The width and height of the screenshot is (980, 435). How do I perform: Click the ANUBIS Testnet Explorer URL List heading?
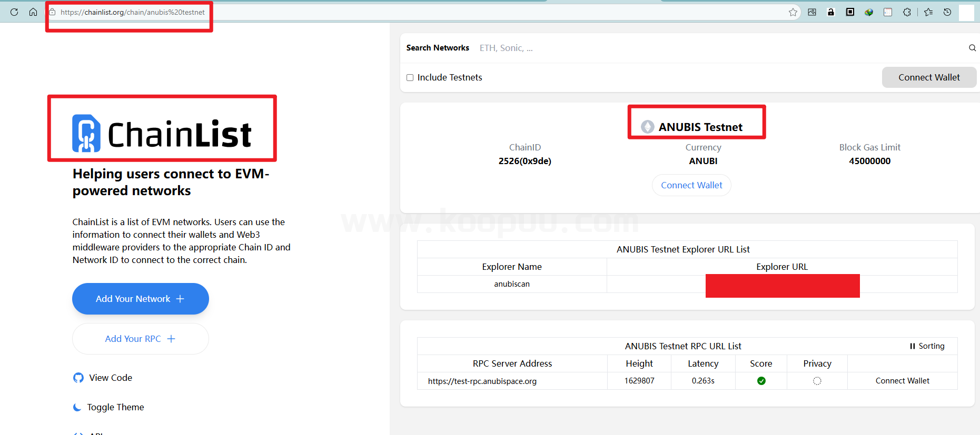683,249
